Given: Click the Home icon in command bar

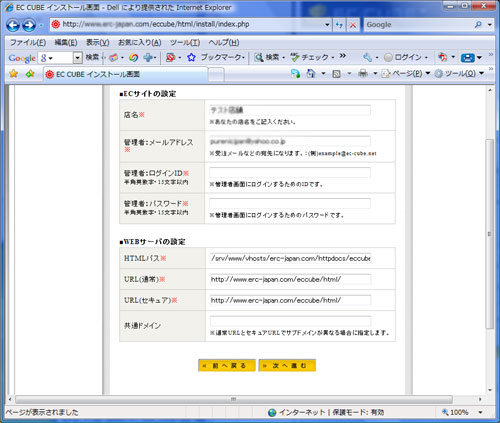Looking at the screenshot, I should (x=310, y=73).
